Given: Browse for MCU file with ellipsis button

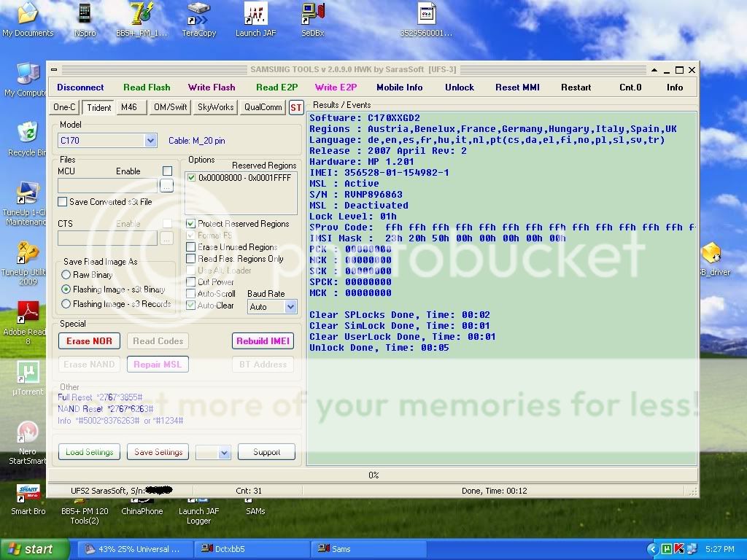Looking at the screenshot, I should tap(166, 186).
